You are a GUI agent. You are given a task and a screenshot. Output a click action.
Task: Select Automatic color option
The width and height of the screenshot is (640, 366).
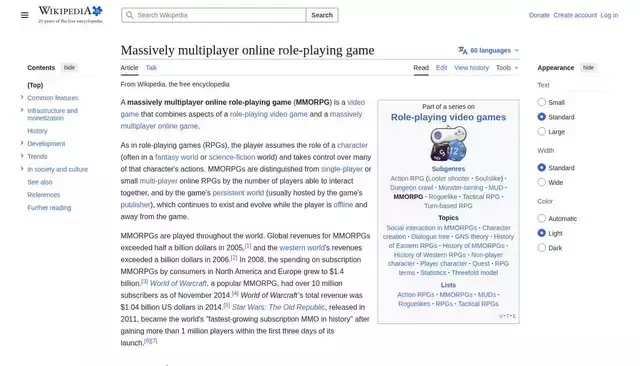coord(542,218)
